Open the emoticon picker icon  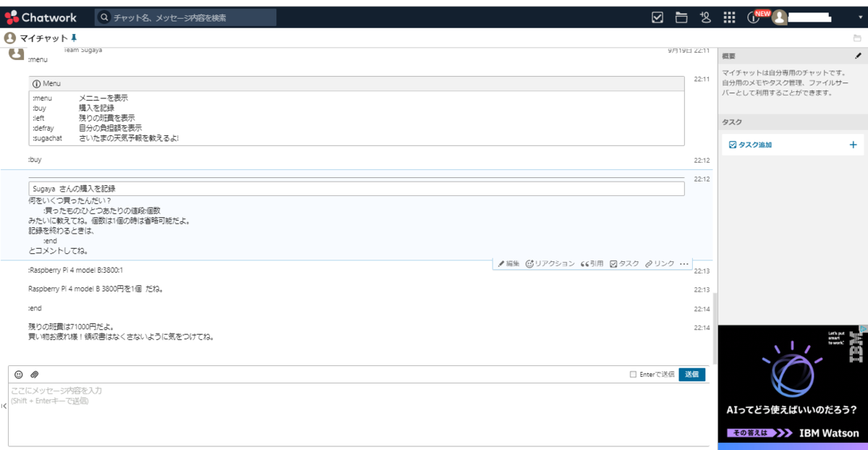coord(19,374)
